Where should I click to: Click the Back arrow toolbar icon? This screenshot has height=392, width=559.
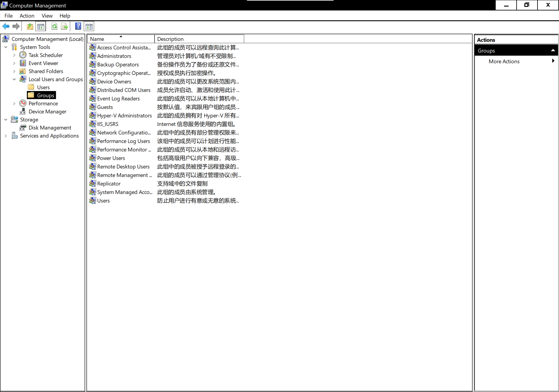[x=6, y=27]
